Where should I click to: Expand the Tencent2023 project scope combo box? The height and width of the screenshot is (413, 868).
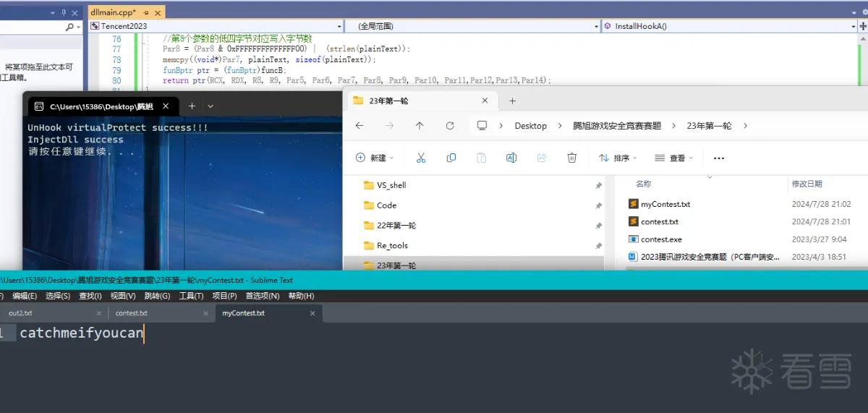[216, 26]
